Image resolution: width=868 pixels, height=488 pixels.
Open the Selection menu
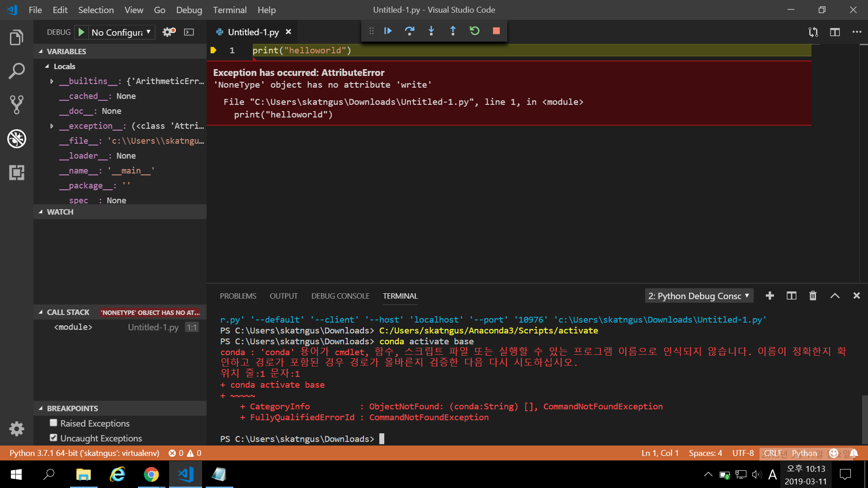(96, 10)
